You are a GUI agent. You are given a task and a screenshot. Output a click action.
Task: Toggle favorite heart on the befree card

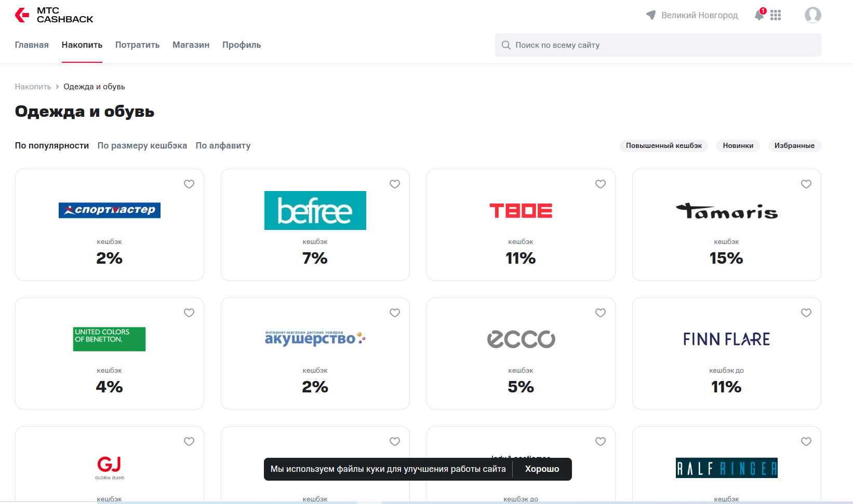click(x=395, y=184)
